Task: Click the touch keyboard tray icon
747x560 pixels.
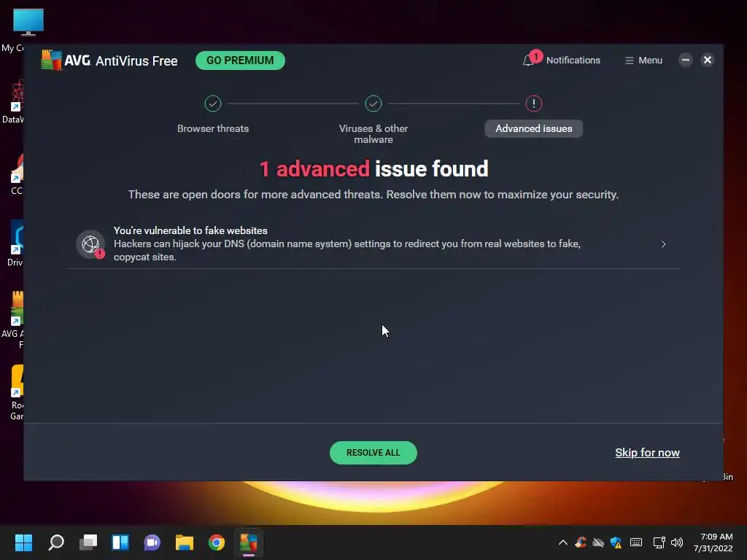Action: 636,542
